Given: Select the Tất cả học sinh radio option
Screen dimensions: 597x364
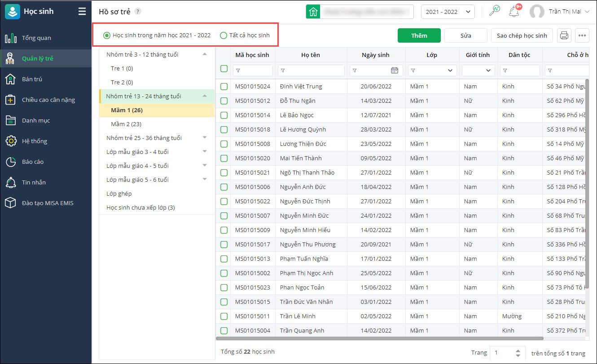Looking at the screenshot, I should point(224,35).
